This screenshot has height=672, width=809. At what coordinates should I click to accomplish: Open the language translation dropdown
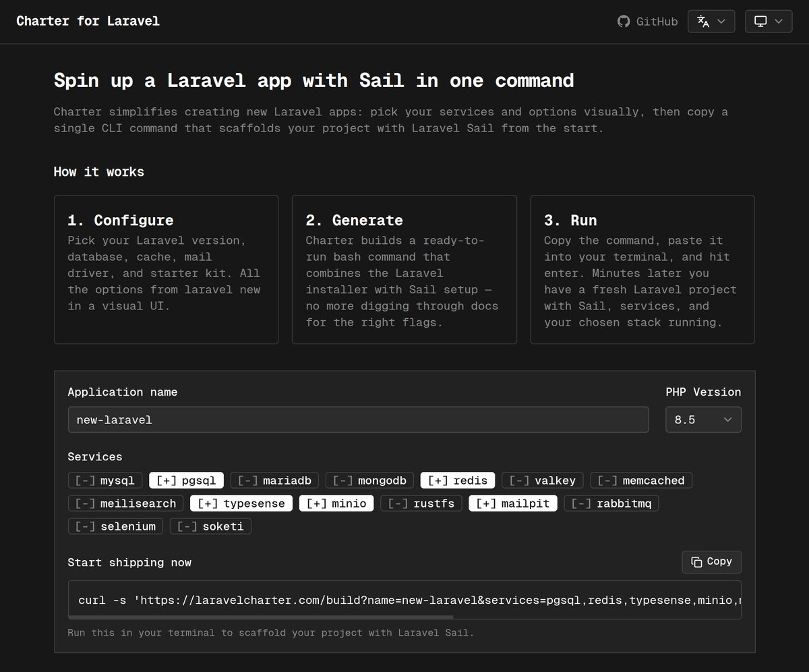point(711,22)
